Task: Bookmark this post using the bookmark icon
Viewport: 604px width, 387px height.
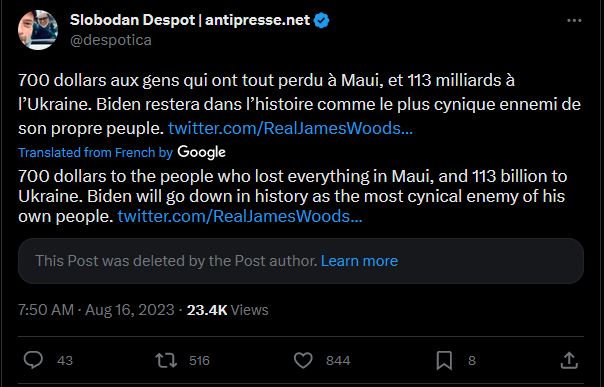Action: click(444, 361)
